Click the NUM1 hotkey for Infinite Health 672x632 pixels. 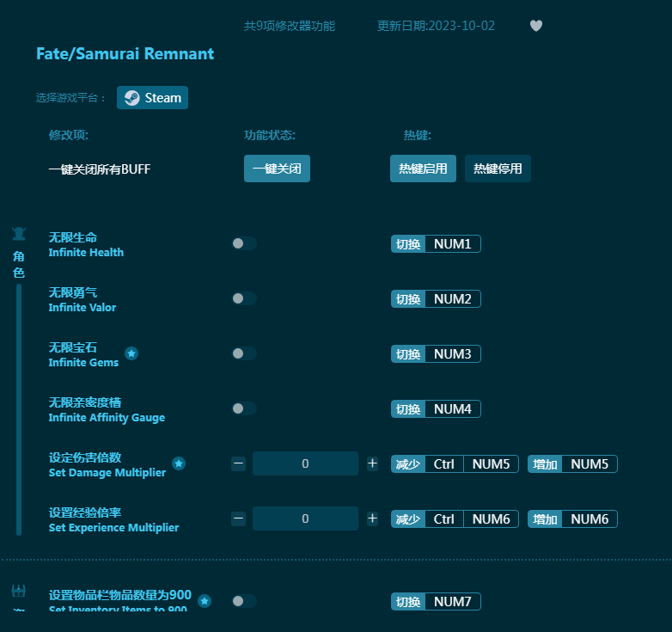coord(453,244)
